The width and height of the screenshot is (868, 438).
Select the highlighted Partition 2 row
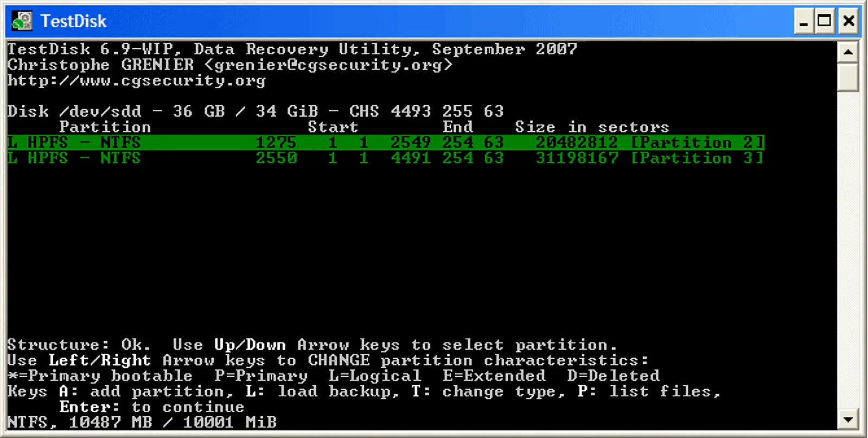[x=386, y=143]
